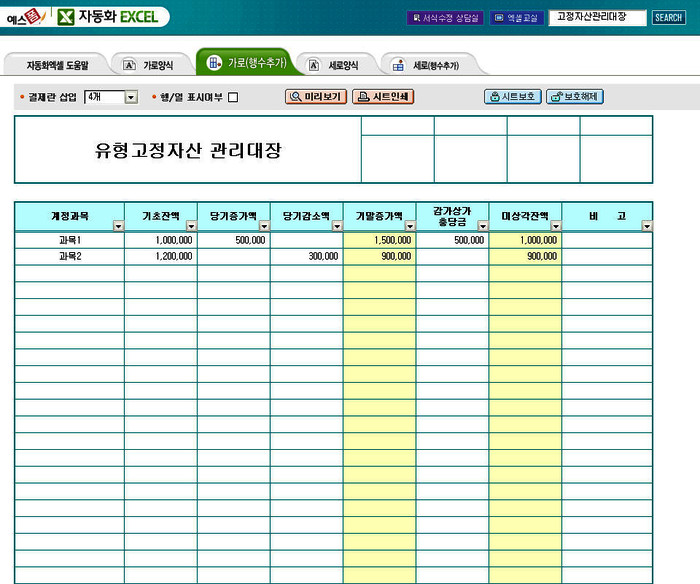Toggle the 행/열 표시여부 checkbox

[x=233, y=97]
